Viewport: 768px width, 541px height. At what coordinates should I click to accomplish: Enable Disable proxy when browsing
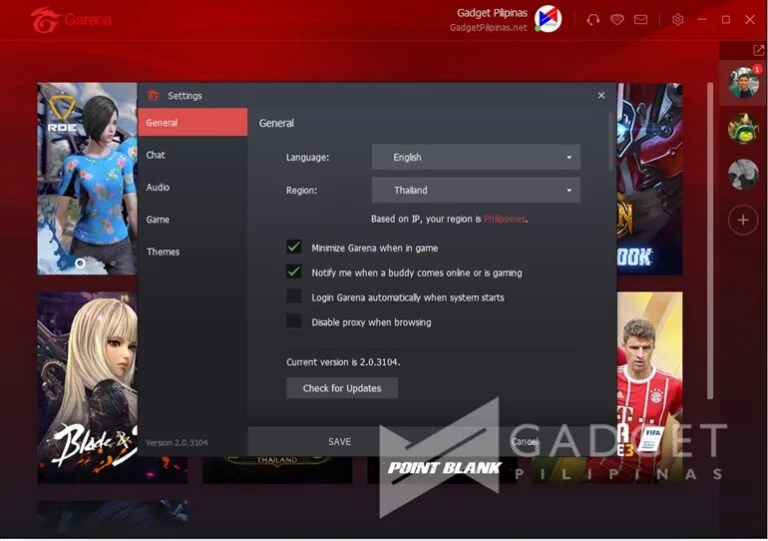294,321
